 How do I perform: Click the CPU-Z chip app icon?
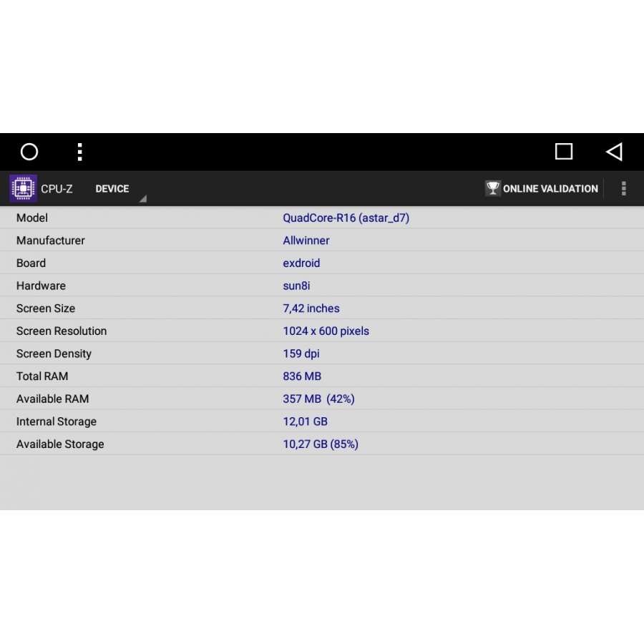[23, 188]
